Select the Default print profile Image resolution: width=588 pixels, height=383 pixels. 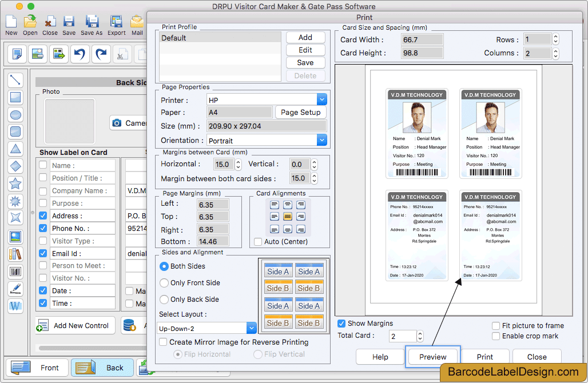coord(220,38)
